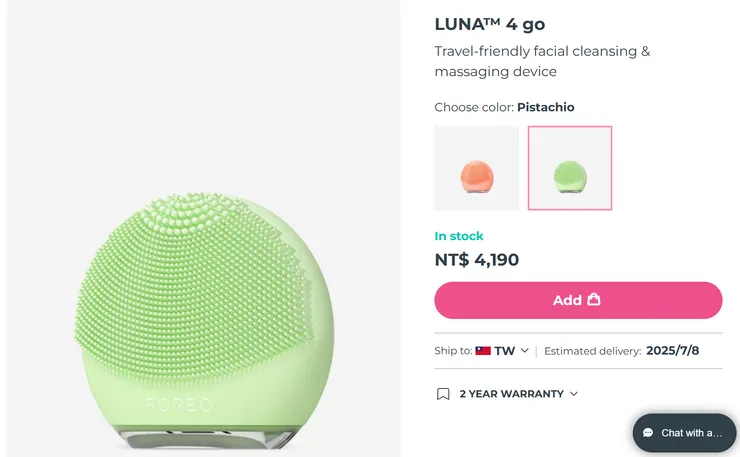Viewport: 740px width, 457px height.
Task: Click the NT$ 4,190 price
Action: coord(476,261)
